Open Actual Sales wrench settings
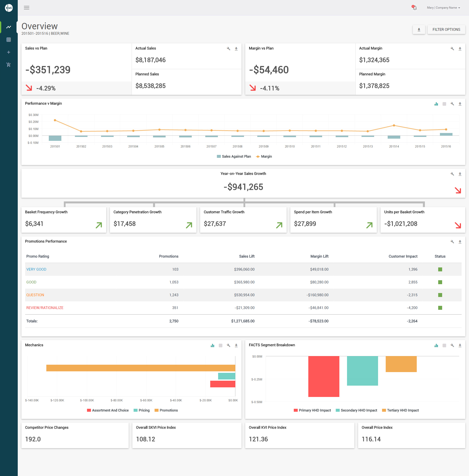The height and width of the screenshot is (476, 469). 228,49
